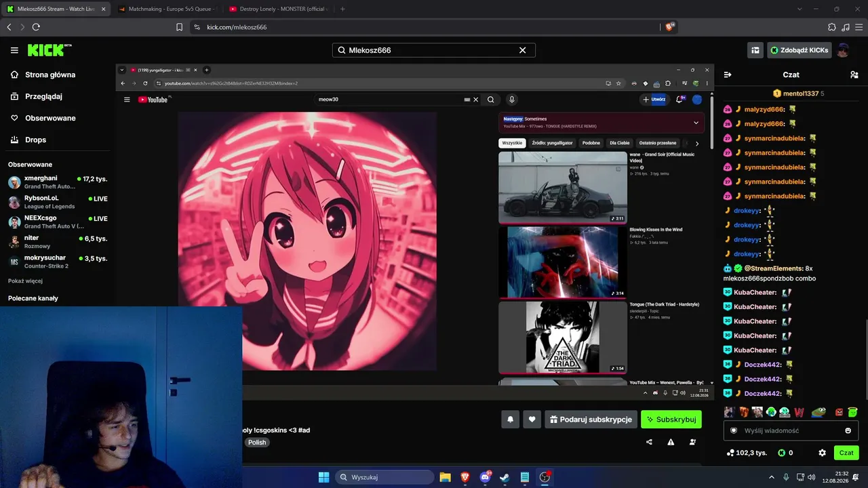Image resolution: width=868 pixels, height=488 pixels.
Task: Open Discord from taskbar
Action: coord(486,477)
